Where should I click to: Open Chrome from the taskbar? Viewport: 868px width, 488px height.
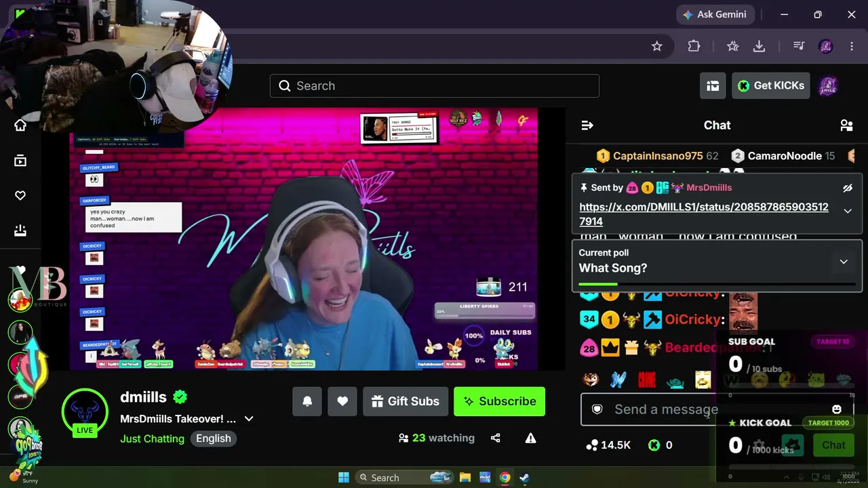point(505,478)
